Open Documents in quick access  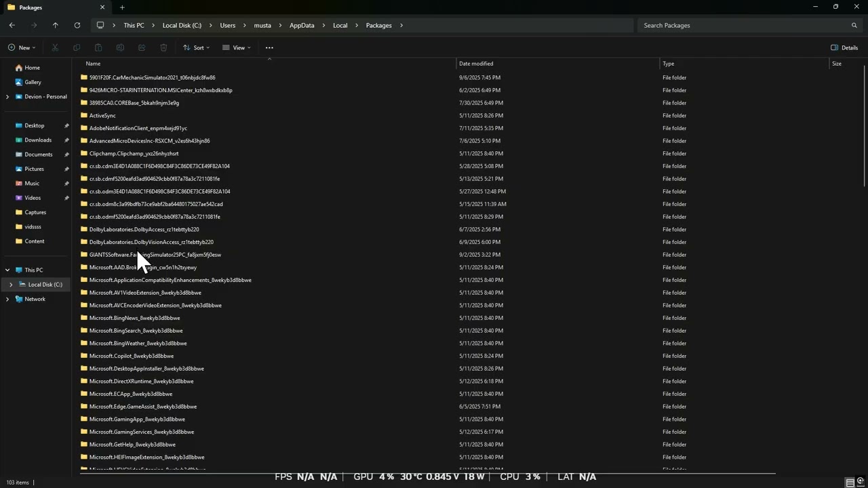[38, 155]
